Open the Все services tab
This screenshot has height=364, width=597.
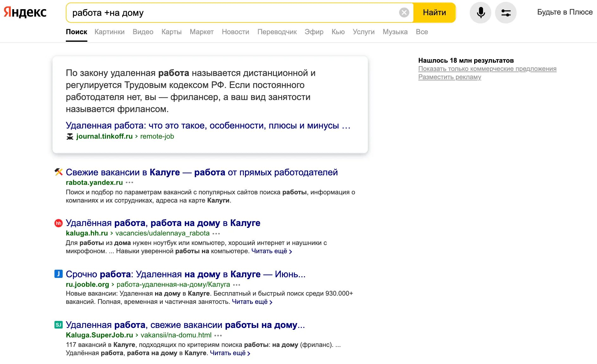[422, 32]
